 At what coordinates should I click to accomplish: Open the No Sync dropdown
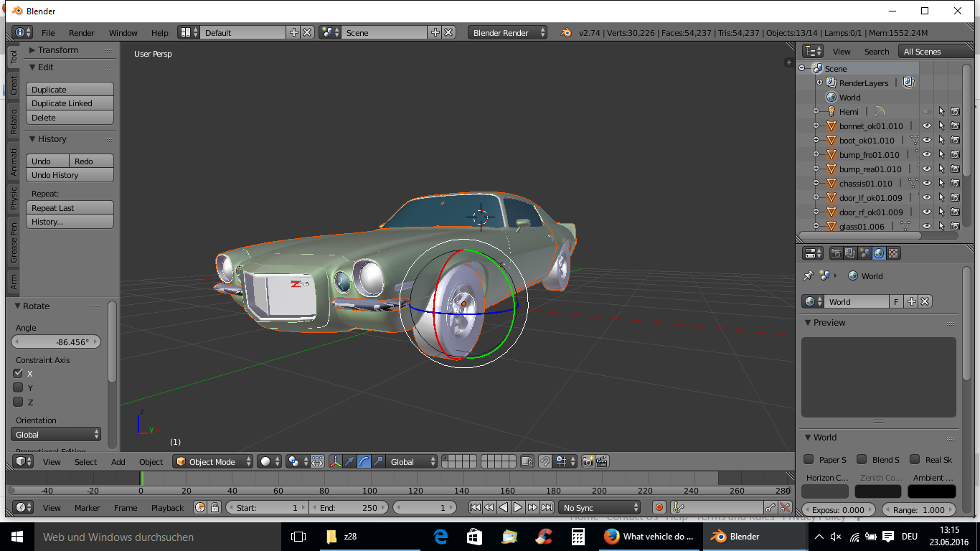[600, 507]
